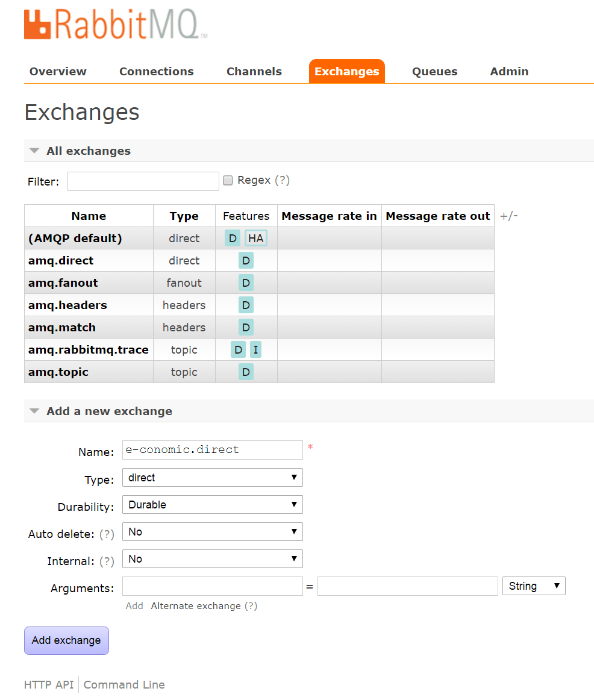
Task: Open the Queues tab
Action: pyautogui.click(x=435, y=72)
